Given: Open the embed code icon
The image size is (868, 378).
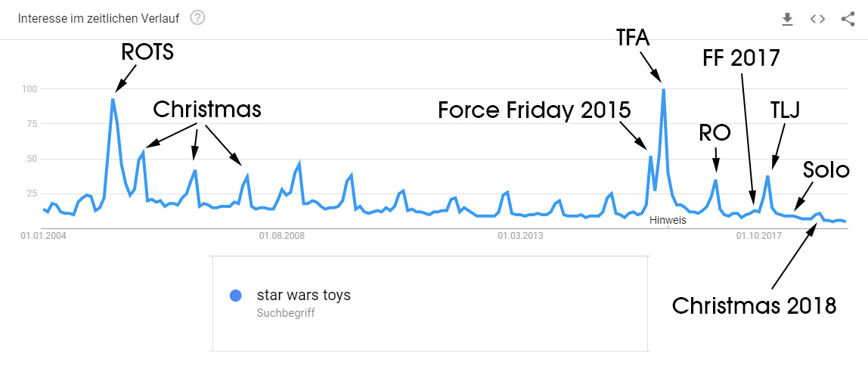Looking at the screenshot, I should click(x=817, y=19).
